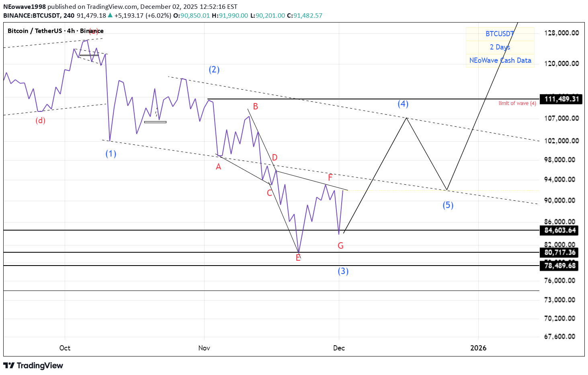The width and height of the screenshot is (588, 375).
Task: Click Dec on the time axis
Action: click(x=339, y=348)
